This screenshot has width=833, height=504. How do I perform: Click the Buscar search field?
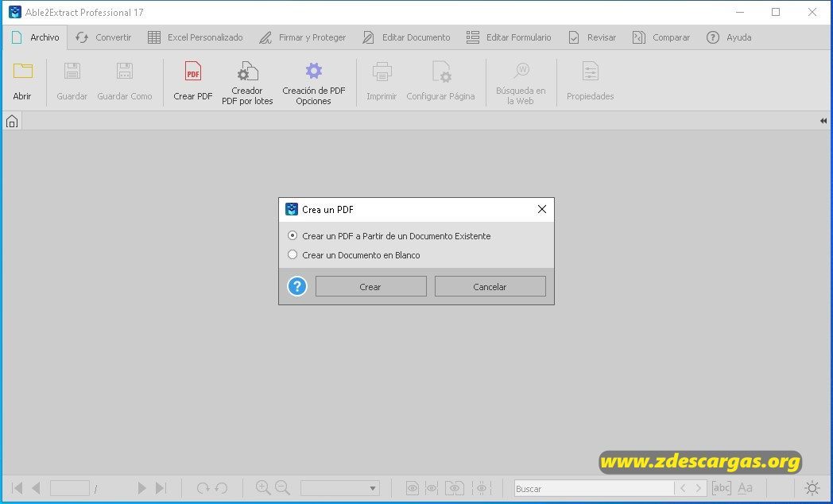pos(594,488)
